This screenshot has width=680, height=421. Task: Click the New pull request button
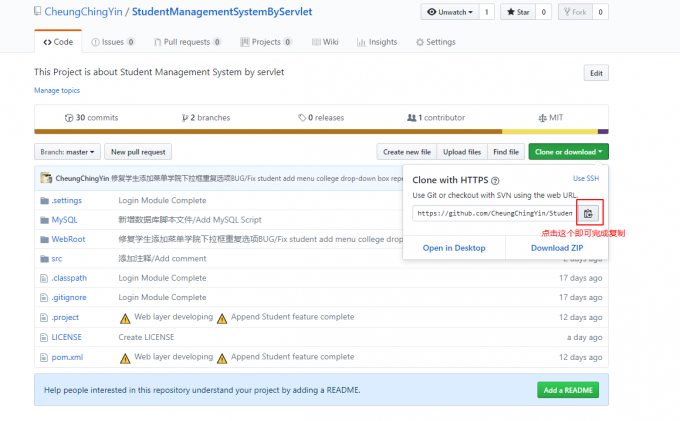pos(138,152)
